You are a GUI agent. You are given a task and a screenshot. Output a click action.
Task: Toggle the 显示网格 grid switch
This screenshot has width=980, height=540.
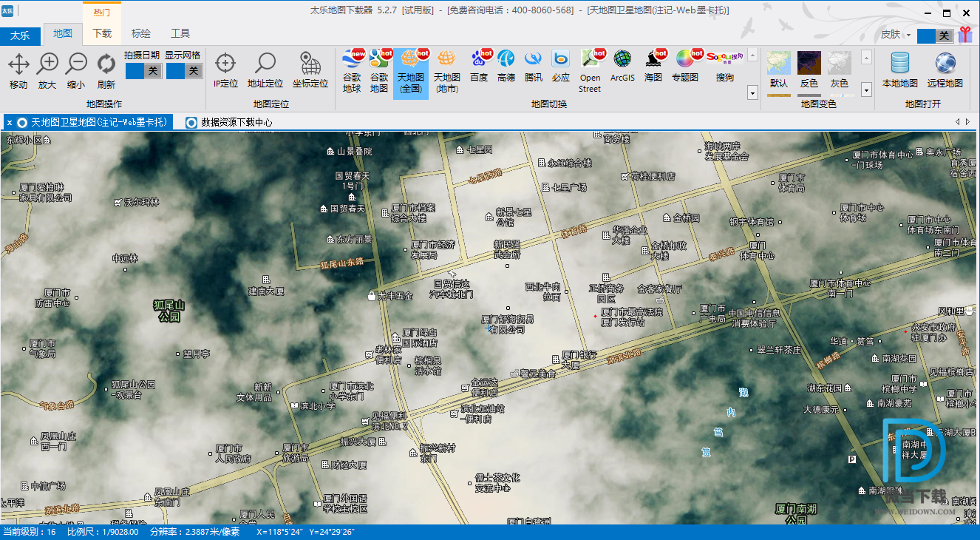[x=184, y=71]
